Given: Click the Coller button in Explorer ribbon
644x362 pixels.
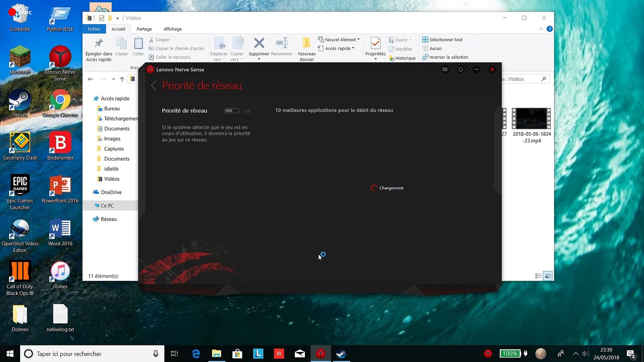Looking at the screenshot, I should click(x=138, y=47).
